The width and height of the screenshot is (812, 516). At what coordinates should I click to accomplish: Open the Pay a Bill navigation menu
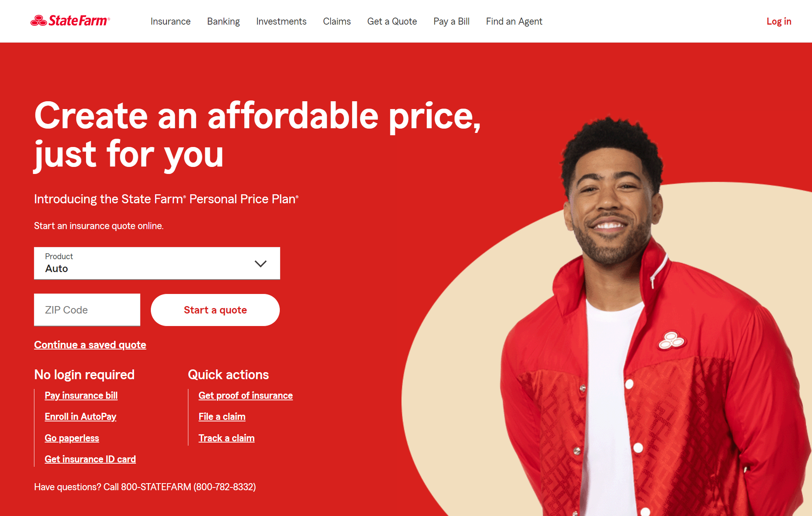click(451, 21)
